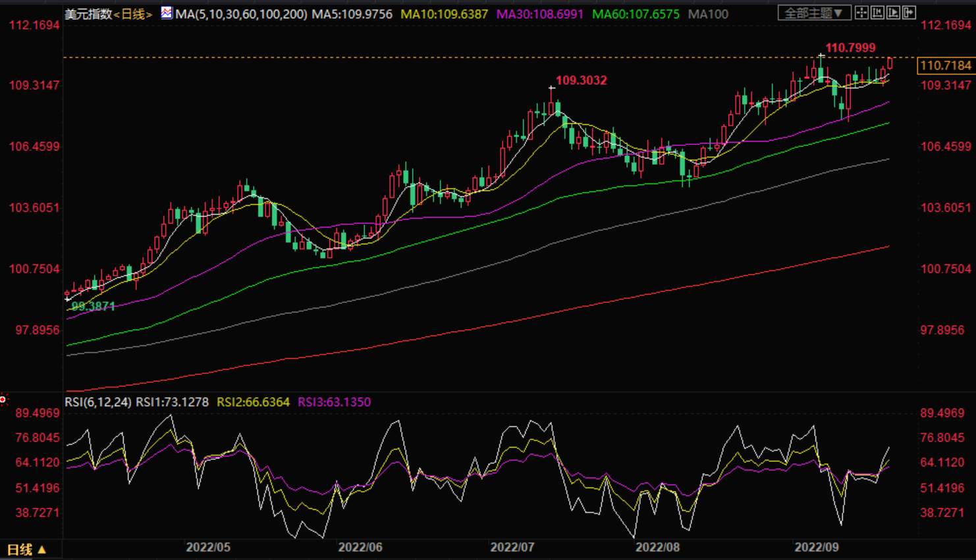The width and height of the screenshot is (976, 560).
Task: Click the 110.7999 high price marker
Action: [850, 48]
